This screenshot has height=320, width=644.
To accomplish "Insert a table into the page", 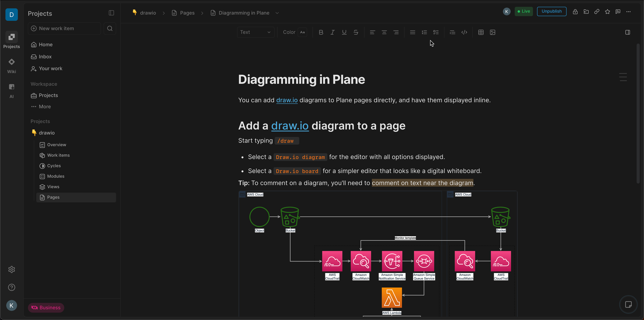I will coord(481,32).
